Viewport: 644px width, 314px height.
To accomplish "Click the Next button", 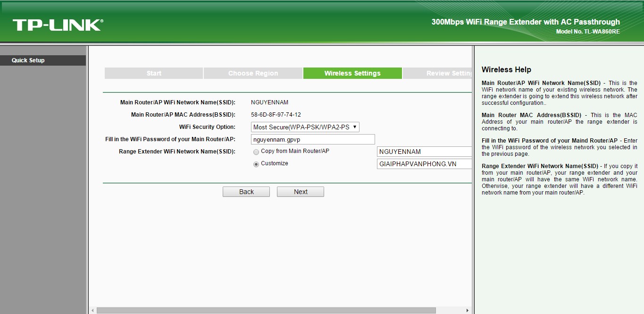I will (x=301, y=192).
